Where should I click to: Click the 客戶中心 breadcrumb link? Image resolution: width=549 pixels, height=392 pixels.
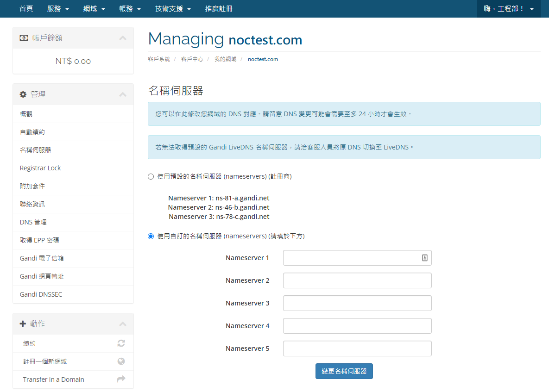pyautogui.click(x=192, y=59)
